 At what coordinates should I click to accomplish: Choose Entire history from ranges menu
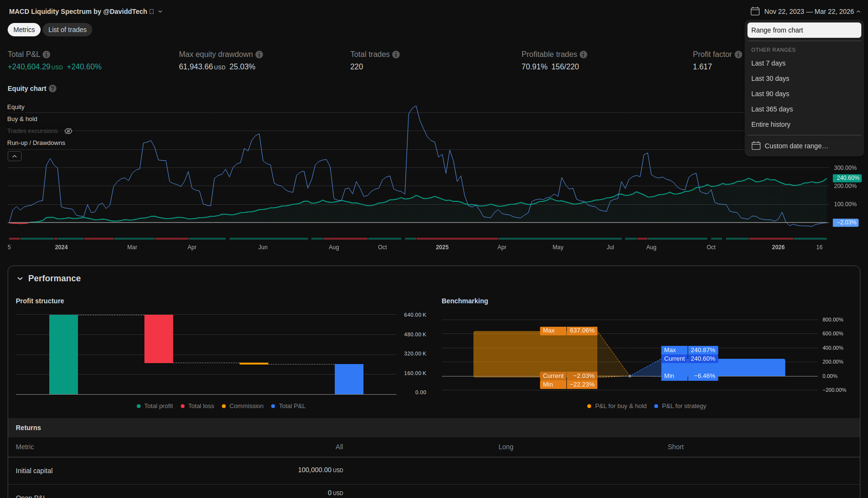[x=770, y=124]
